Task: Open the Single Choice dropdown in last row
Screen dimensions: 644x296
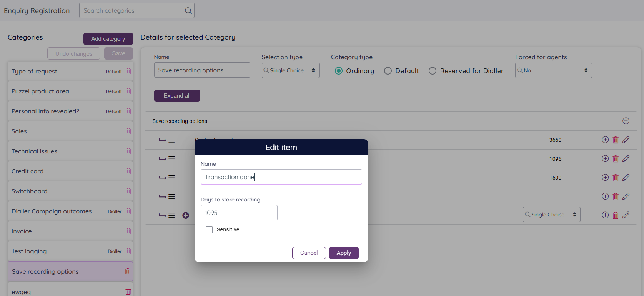Action: (x=551, y=215)
